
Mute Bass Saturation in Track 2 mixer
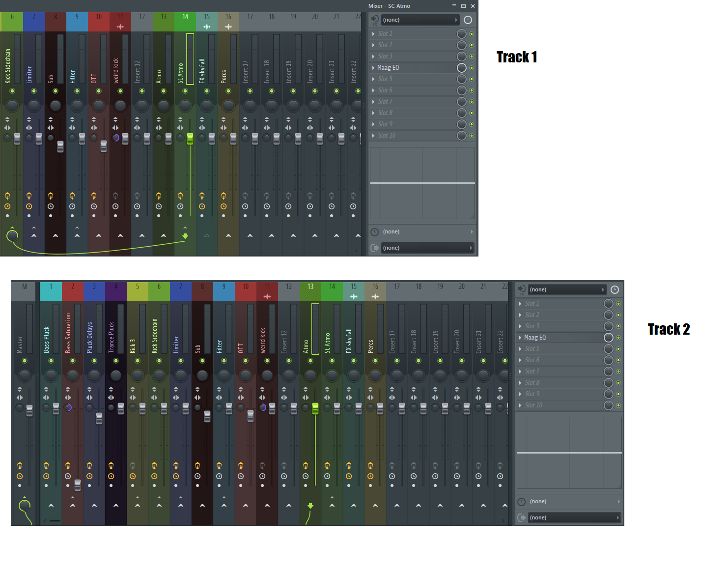[x=73, y=361]
